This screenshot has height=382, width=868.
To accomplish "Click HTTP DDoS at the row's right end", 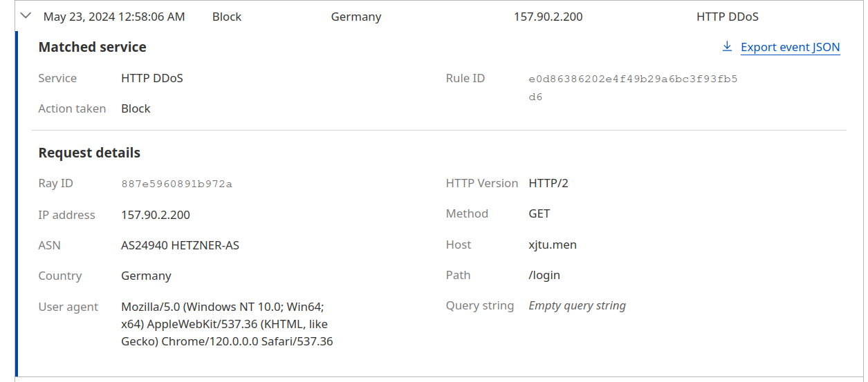I will pyautogui.click(x=727, y=17).
